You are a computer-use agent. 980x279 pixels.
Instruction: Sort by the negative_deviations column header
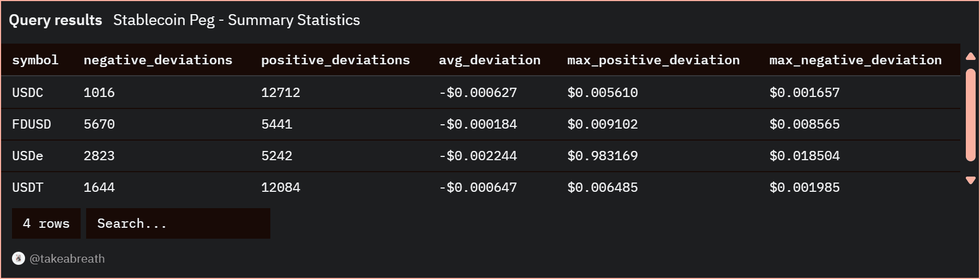pos(158,60)
